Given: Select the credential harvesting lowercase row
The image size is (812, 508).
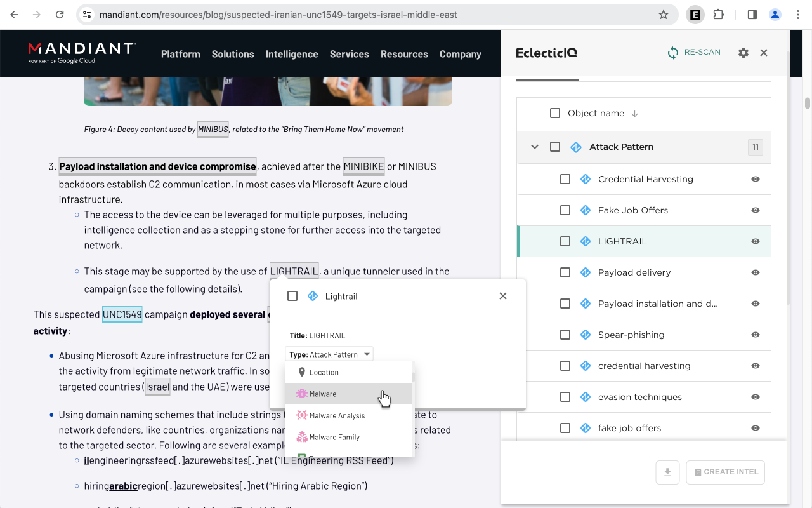Looking at the screenshot, I should (x=644, y=366).
